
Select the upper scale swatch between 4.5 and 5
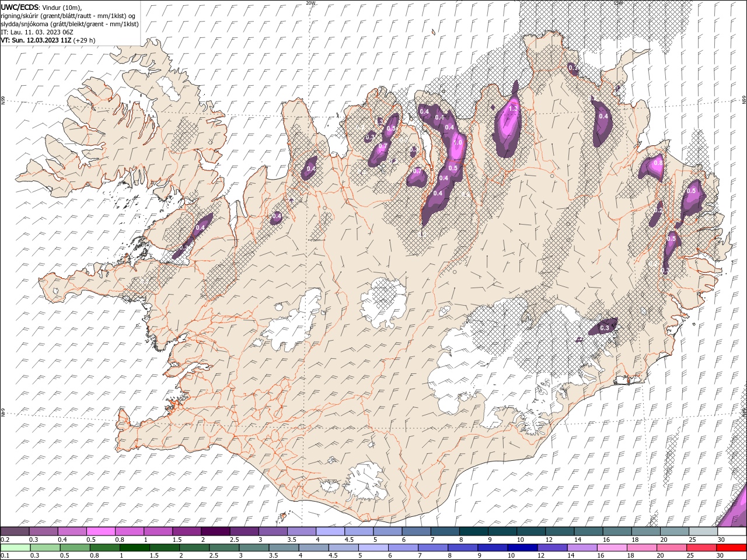click(359, 531)
